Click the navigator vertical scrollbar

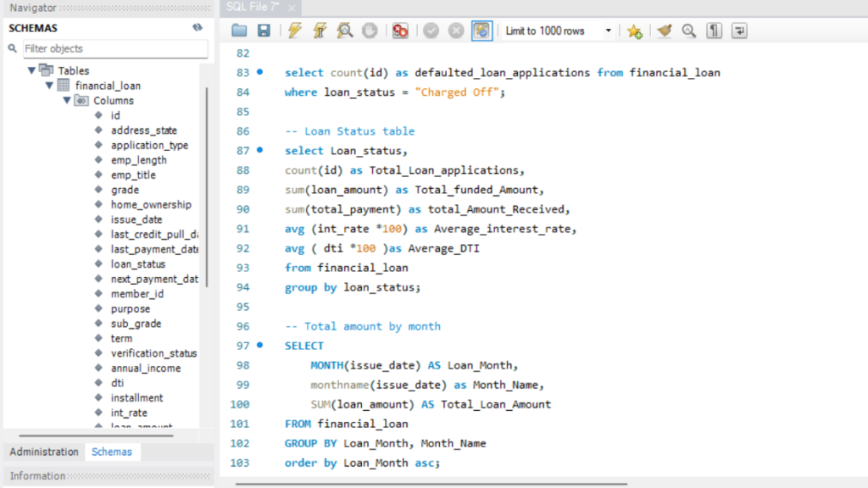pos(207,187)
